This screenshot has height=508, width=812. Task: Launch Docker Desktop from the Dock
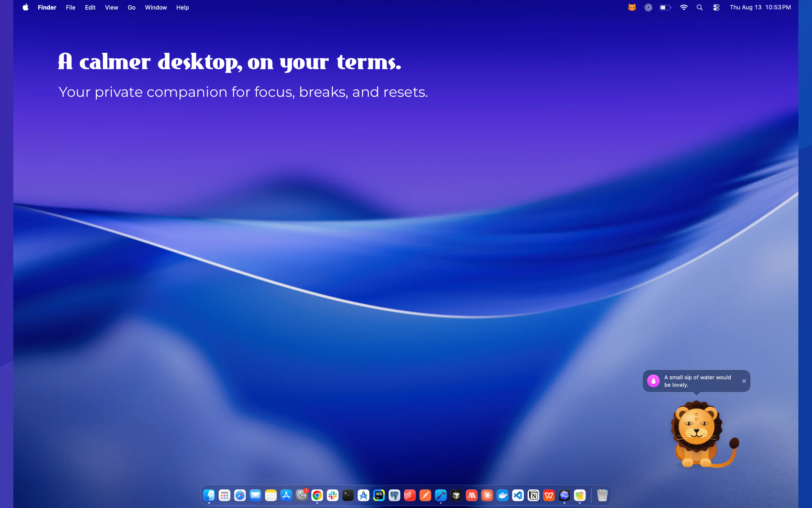point(502,495)
